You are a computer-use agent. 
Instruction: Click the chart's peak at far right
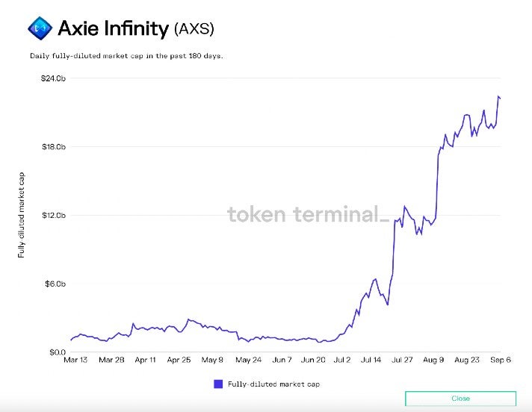click(x=498, y=96)
